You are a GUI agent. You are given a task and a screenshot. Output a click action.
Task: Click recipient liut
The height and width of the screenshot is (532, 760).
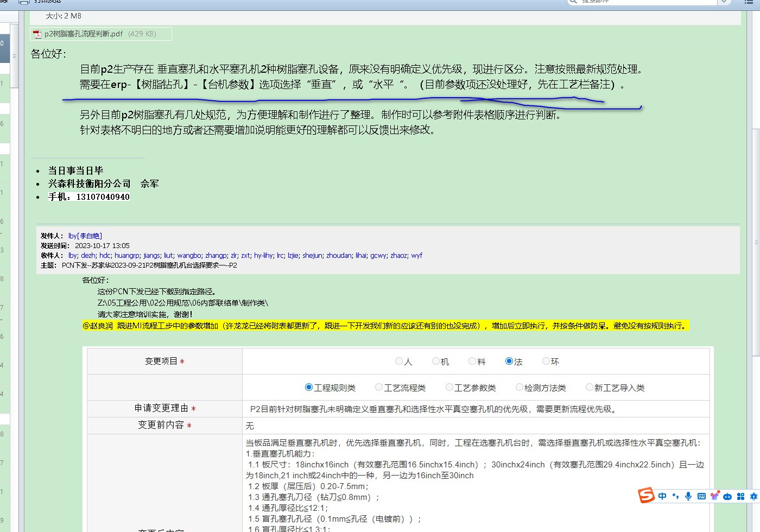point(169,255)
